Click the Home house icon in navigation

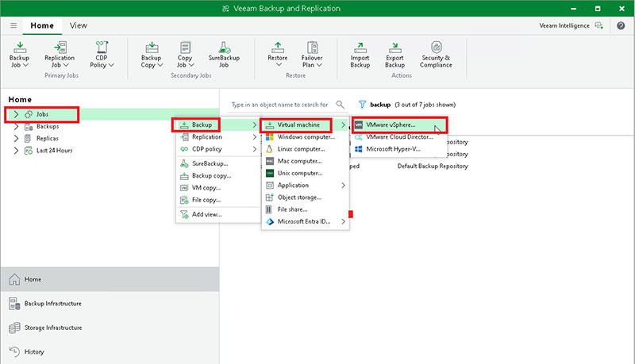coord(14,279)
